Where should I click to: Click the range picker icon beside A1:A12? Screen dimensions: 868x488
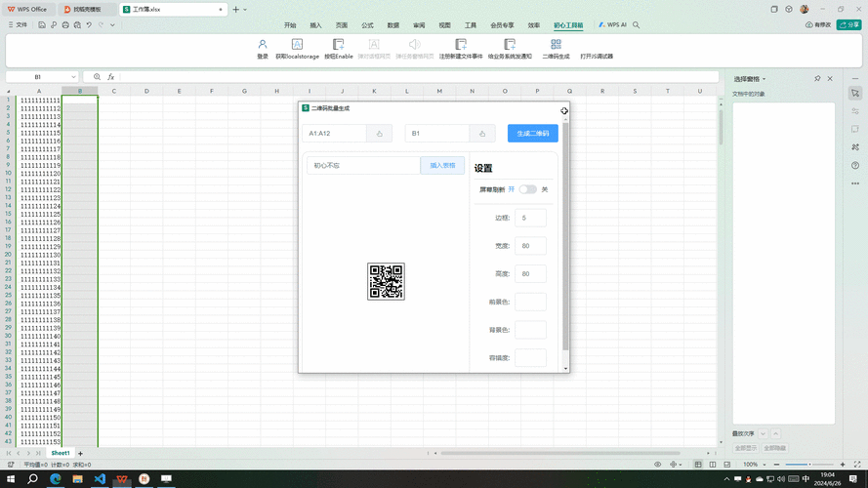click(x=379, y=134)
